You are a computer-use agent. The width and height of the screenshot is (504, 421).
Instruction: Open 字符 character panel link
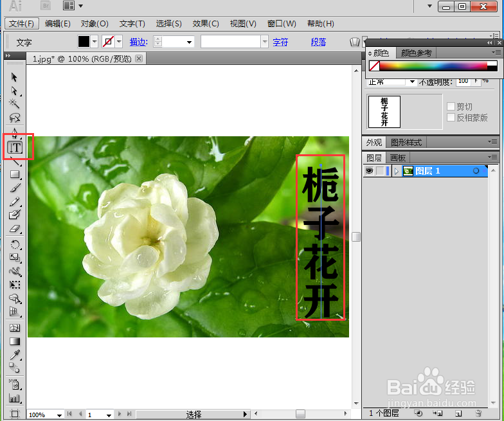[280, 42]
